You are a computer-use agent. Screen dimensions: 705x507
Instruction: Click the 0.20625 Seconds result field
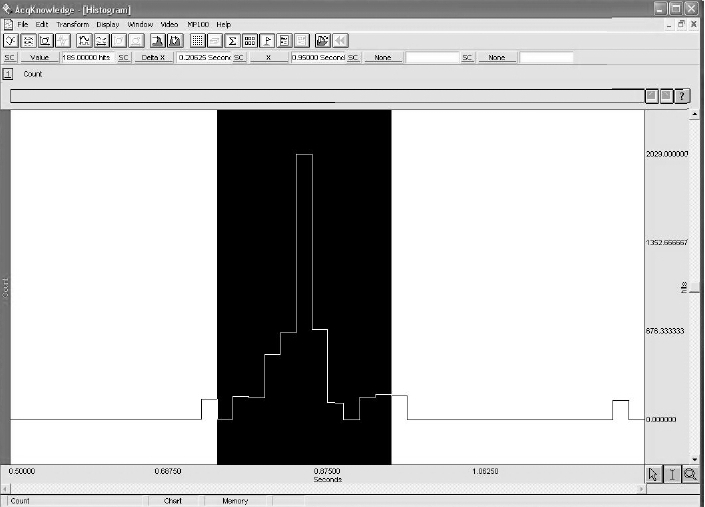coord(204,58)
